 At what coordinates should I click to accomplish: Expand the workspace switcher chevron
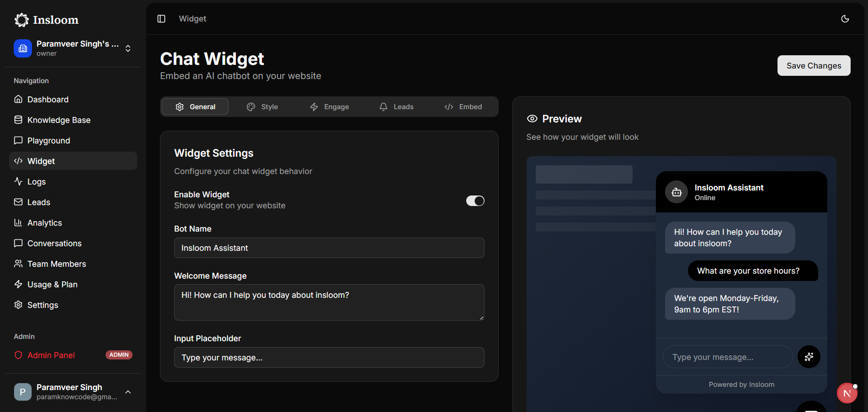(x=128, y=48)
